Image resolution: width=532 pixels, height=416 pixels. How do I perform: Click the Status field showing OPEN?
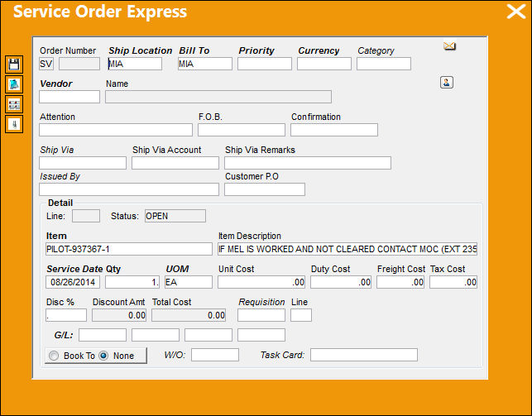175,216
